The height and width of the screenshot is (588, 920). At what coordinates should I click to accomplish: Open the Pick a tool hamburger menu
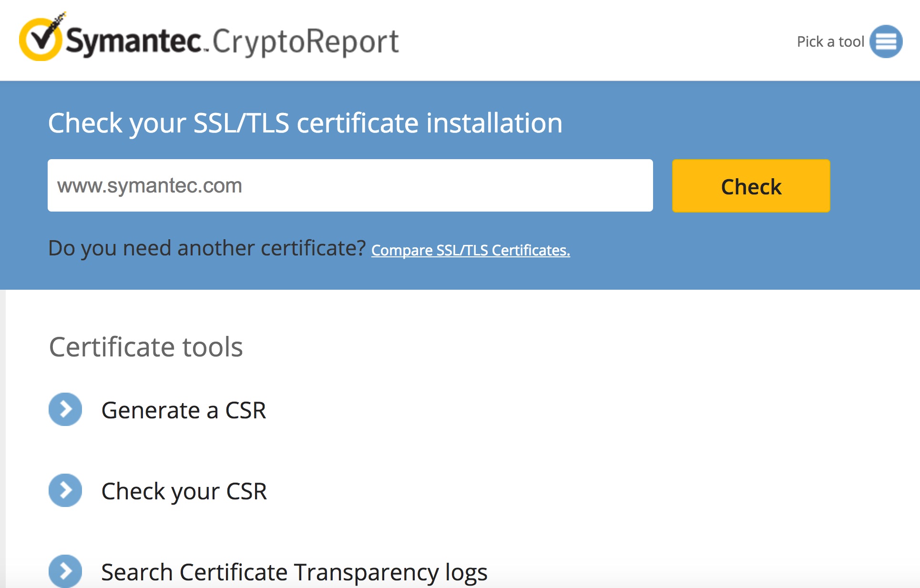[x=886, y=41]
